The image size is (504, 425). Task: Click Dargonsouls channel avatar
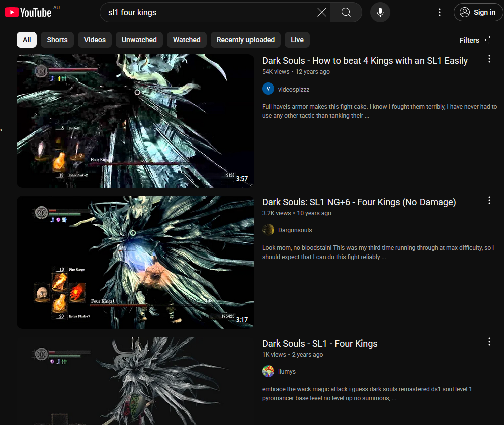pyautogui.click(x=268, y=230)
